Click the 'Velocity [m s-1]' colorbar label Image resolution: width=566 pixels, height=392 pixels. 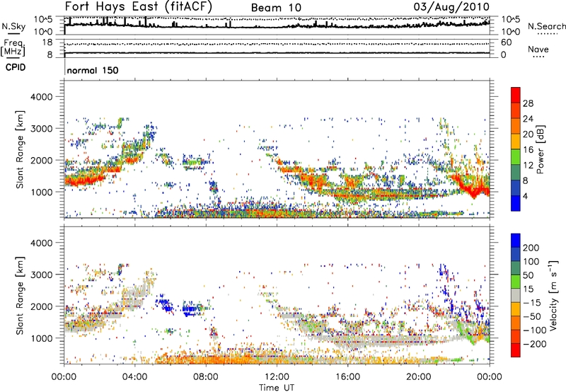(554, 296)
